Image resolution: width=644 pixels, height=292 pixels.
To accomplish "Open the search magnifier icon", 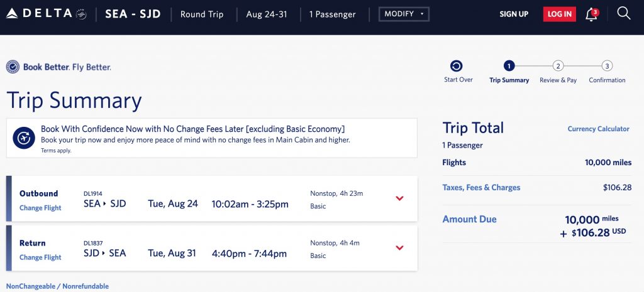I will 623,14.
